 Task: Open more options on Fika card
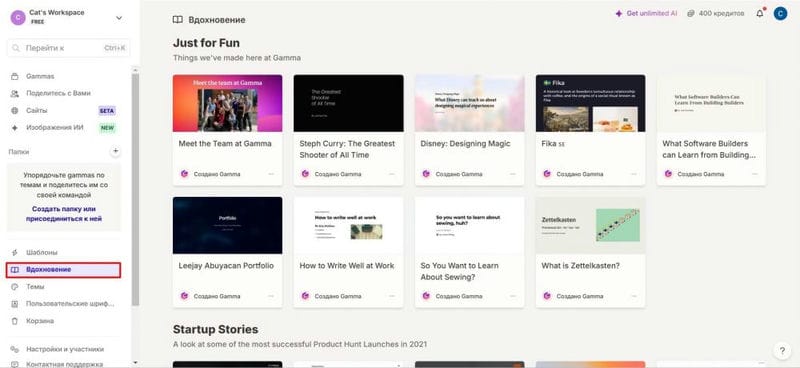[634, 174]
